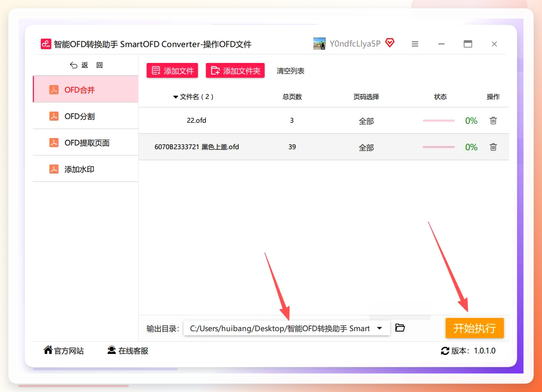Click the OFD合并 document icon
Screen dimensions: 542x392
[53, 90]
